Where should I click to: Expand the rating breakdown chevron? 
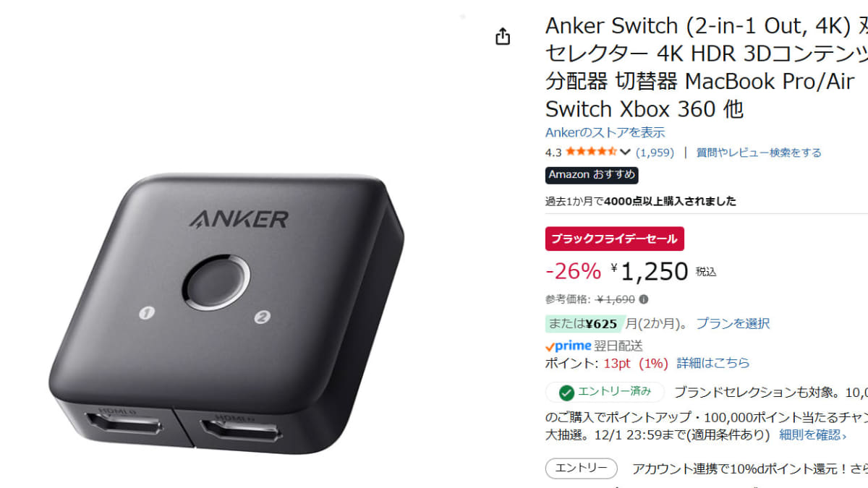tap(626, 153)
